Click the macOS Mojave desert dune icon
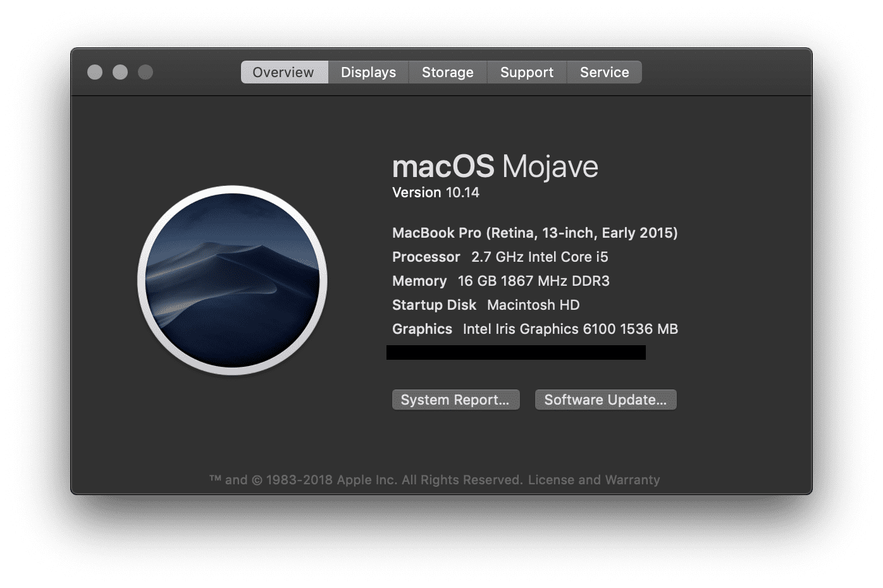 [232, 280]
